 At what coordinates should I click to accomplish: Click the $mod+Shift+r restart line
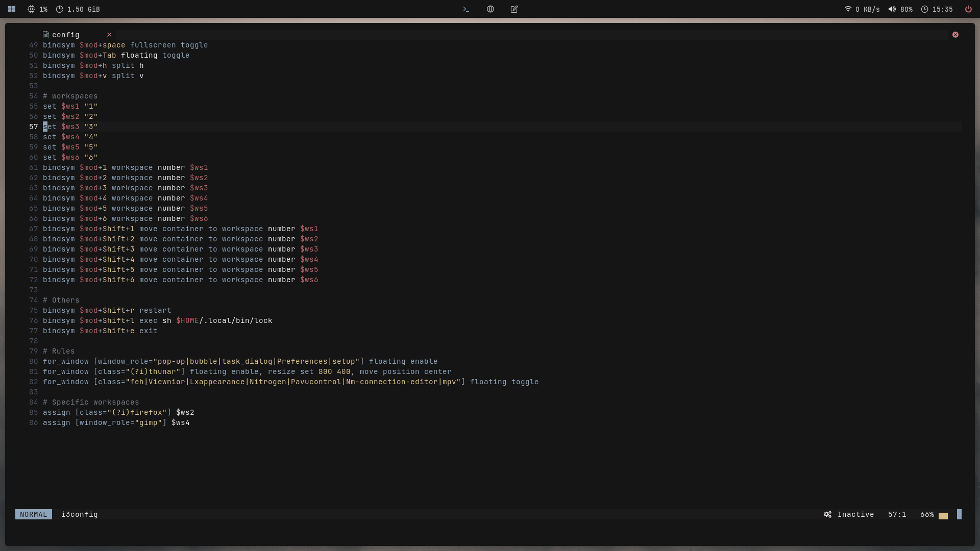click(107, 310)
